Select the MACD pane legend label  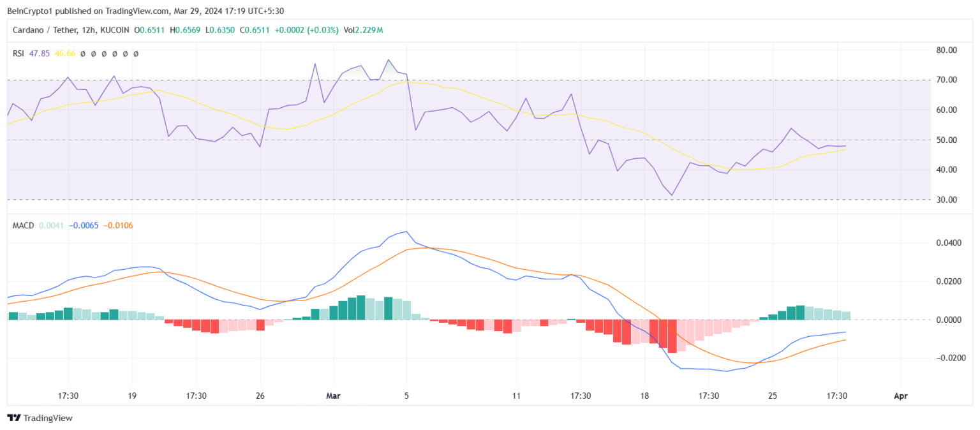(x=24, y=225)
